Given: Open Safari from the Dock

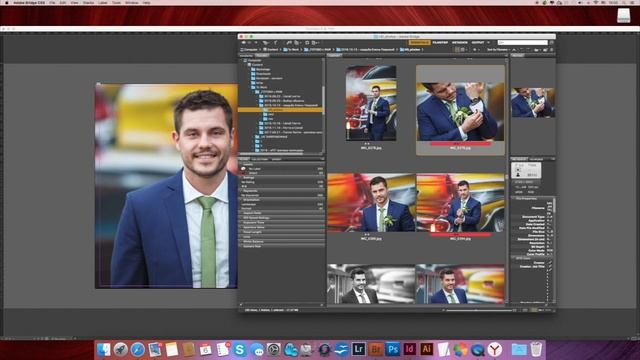Looking at the screenshot, I should [138, 349].
